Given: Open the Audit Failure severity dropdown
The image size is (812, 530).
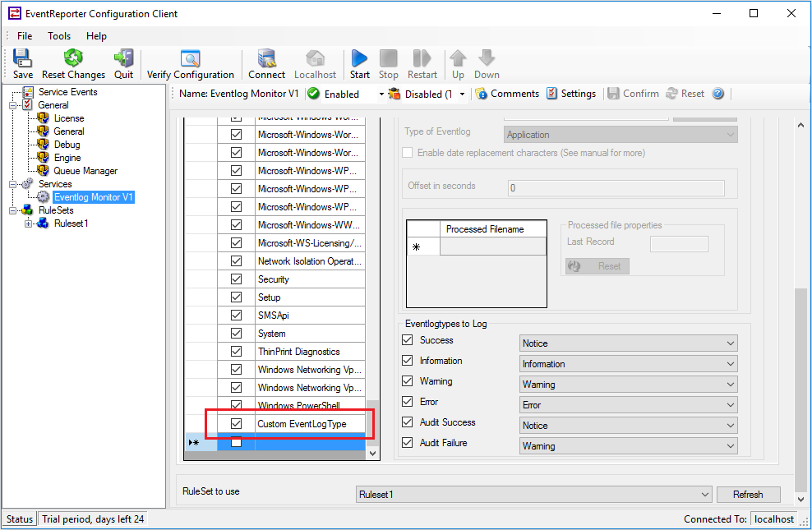Looking at the screenshot, I should click(629, 445).
